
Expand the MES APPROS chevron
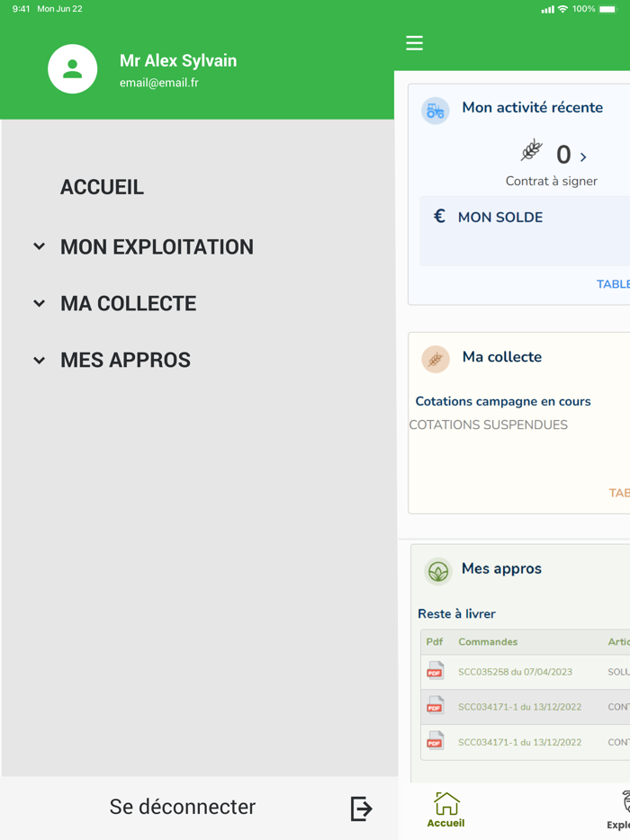[39, 360]
